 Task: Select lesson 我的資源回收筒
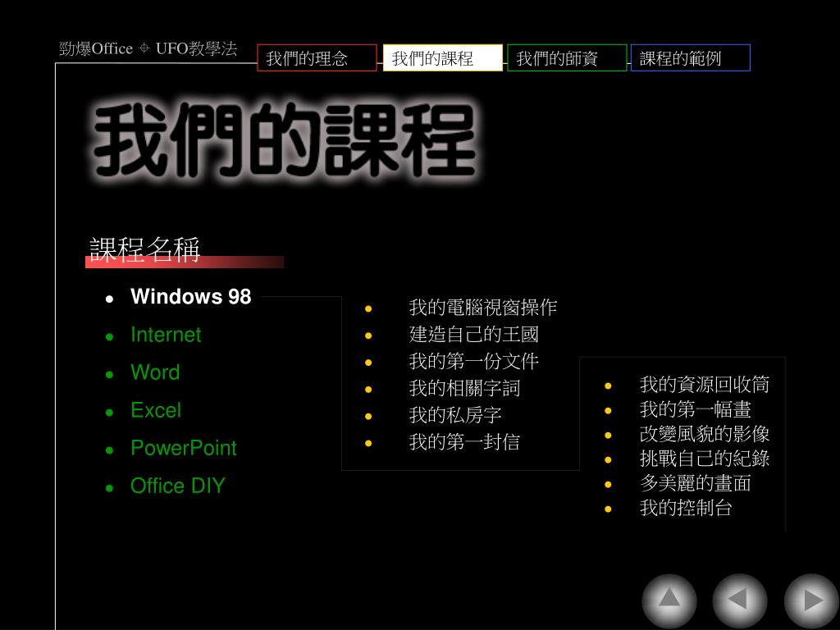pos(705,385)
